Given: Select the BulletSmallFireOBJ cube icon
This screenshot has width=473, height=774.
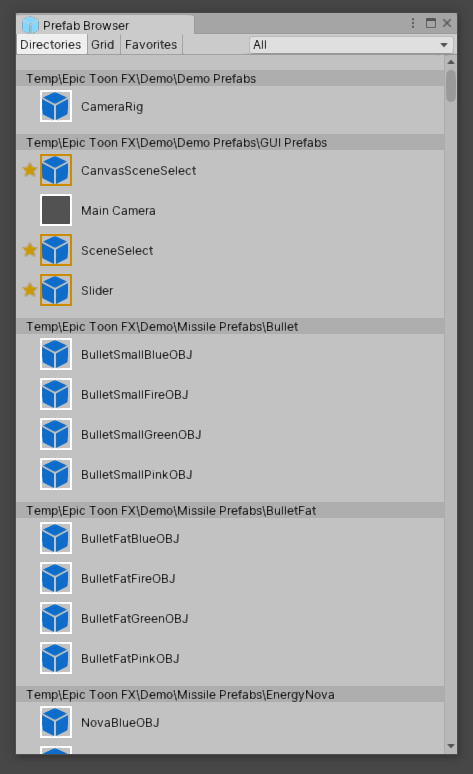Looking at the screenshot, I should coord(56,394).
